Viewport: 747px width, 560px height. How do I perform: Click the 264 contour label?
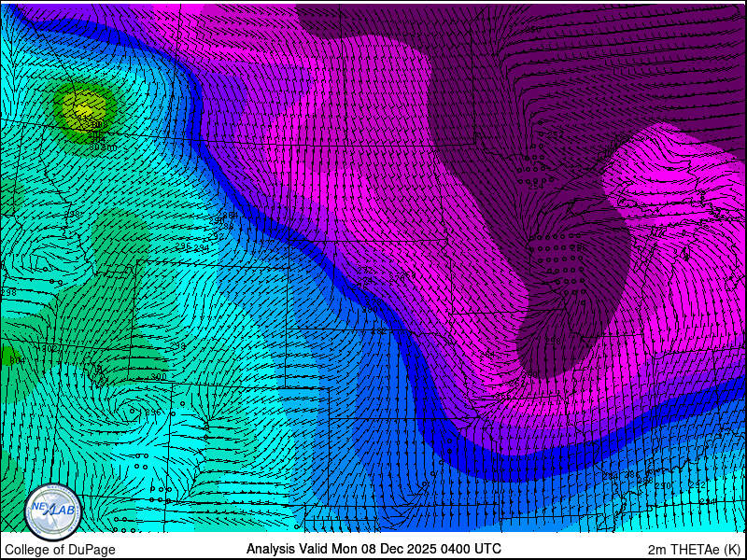click(487, 354)
